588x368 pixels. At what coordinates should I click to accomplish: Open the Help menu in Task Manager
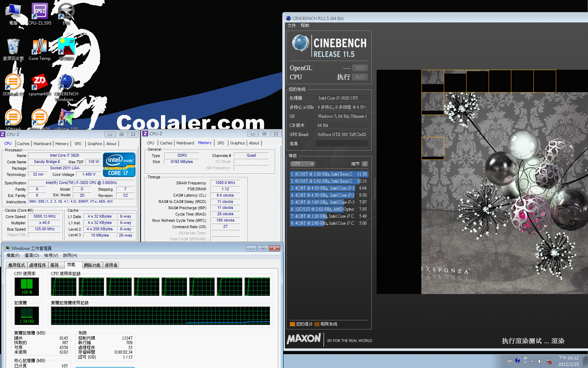coord(70,255)
